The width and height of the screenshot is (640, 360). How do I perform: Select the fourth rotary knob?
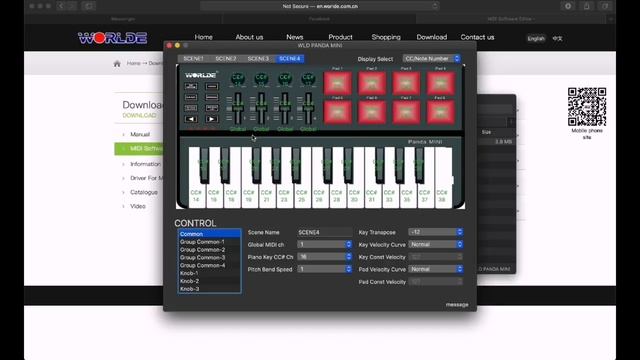[308, 79]
